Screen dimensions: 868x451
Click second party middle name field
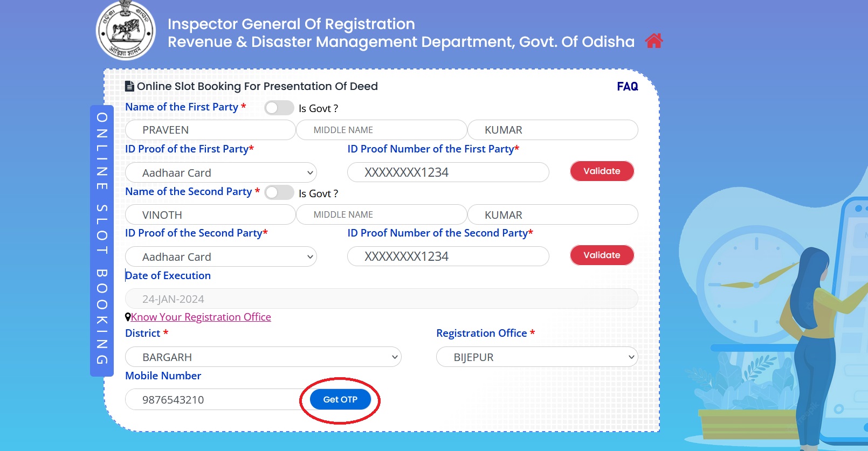pyautogui.click(x=381, y=214)
